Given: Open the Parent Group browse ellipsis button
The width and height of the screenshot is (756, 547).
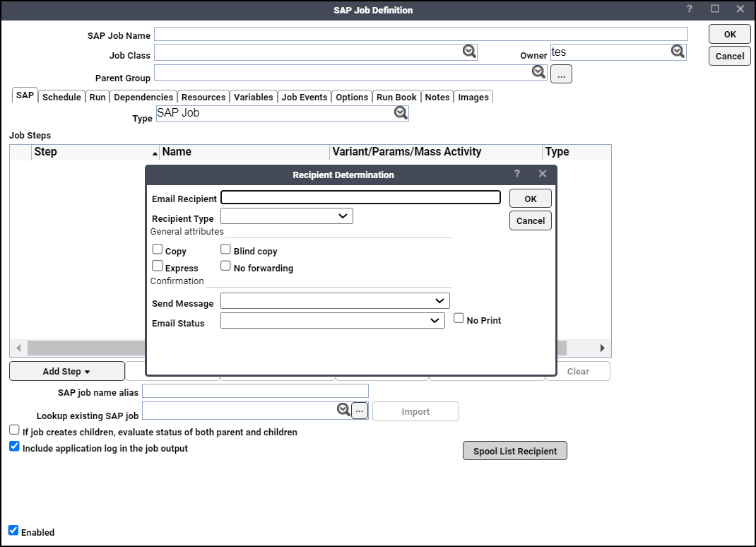Looking at the screenshot, I should pos(561,73).
